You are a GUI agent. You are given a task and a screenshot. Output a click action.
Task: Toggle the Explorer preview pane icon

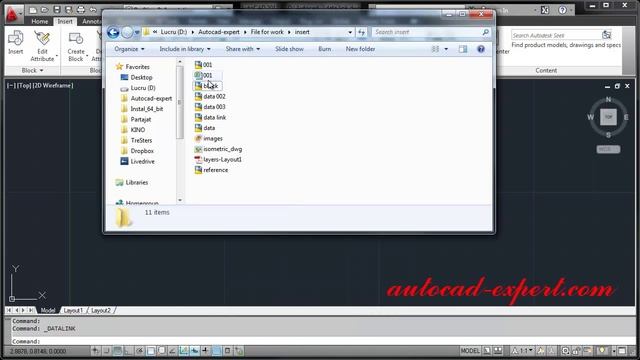[x=462, y=49]
